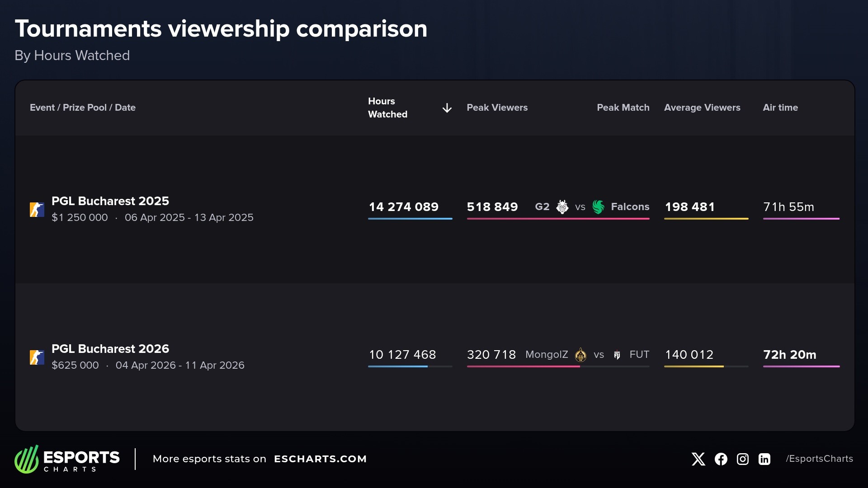
Task: Click the prize pool $625 000
Action: pyautogui.click(x=75, y=366)
